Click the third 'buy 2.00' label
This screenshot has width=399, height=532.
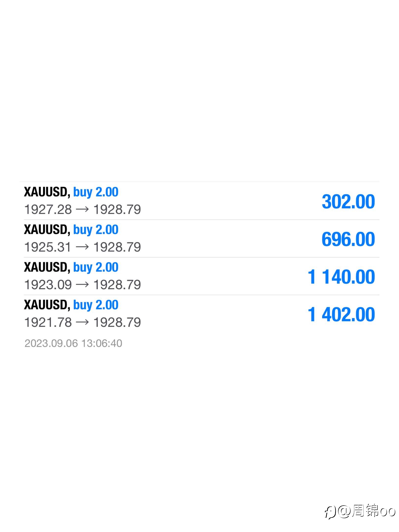coord(96,267)
